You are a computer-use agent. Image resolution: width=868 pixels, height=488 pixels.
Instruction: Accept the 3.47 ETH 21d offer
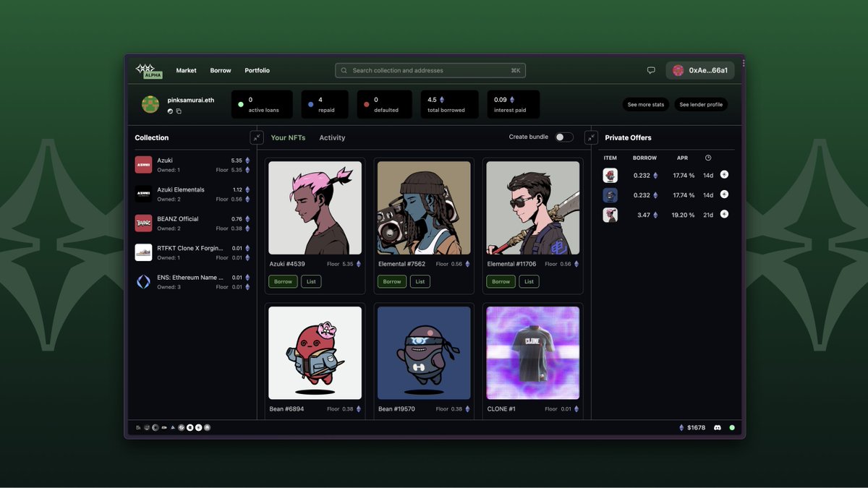(x=724, y=214)
